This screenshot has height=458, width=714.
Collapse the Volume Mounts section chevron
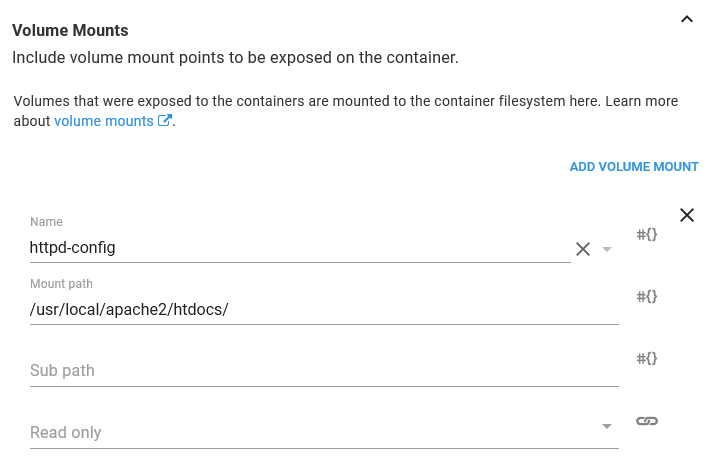[686, 19]
